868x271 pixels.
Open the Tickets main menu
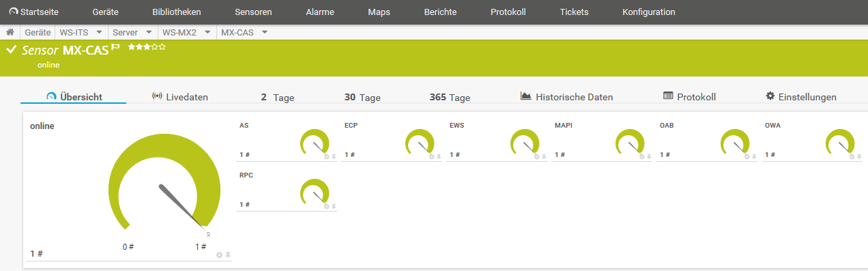click(x=574, y=12)
